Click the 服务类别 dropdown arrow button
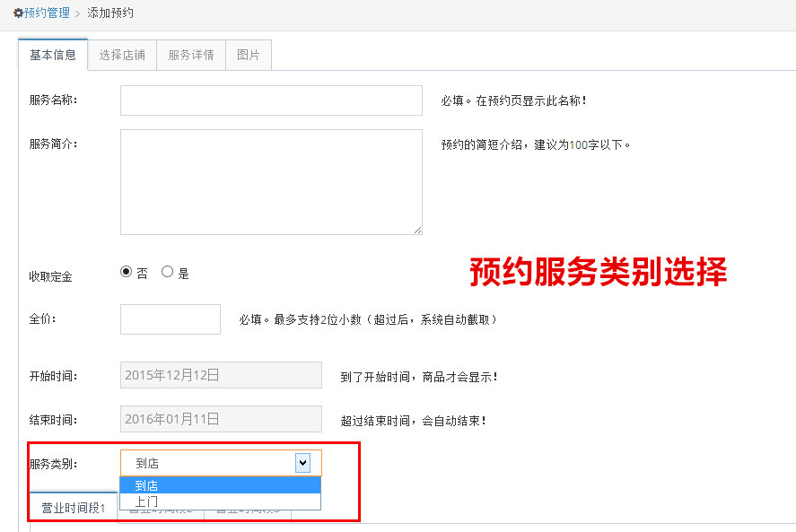796x532 pixels. 302,463
